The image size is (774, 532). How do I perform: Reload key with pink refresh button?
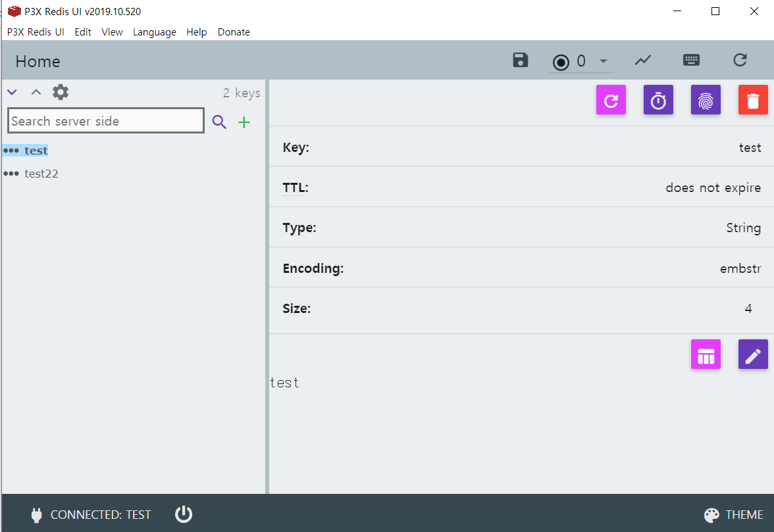click(x=611, y=100)
